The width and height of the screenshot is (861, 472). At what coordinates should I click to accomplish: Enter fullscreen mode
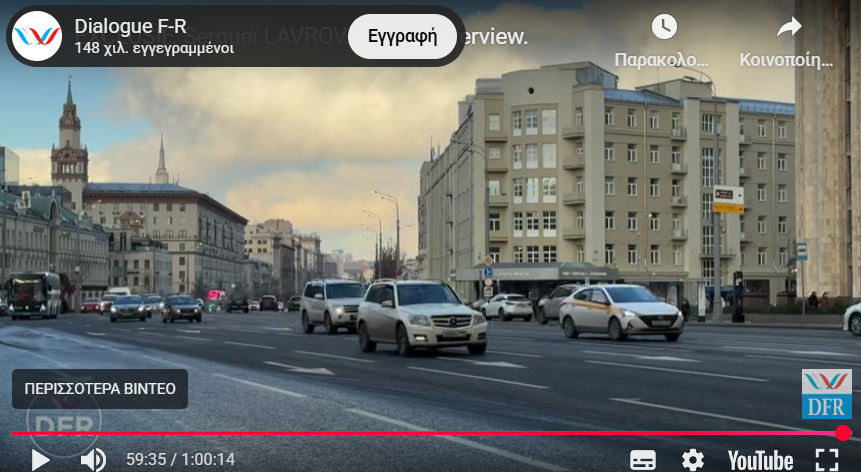(826, 459)
